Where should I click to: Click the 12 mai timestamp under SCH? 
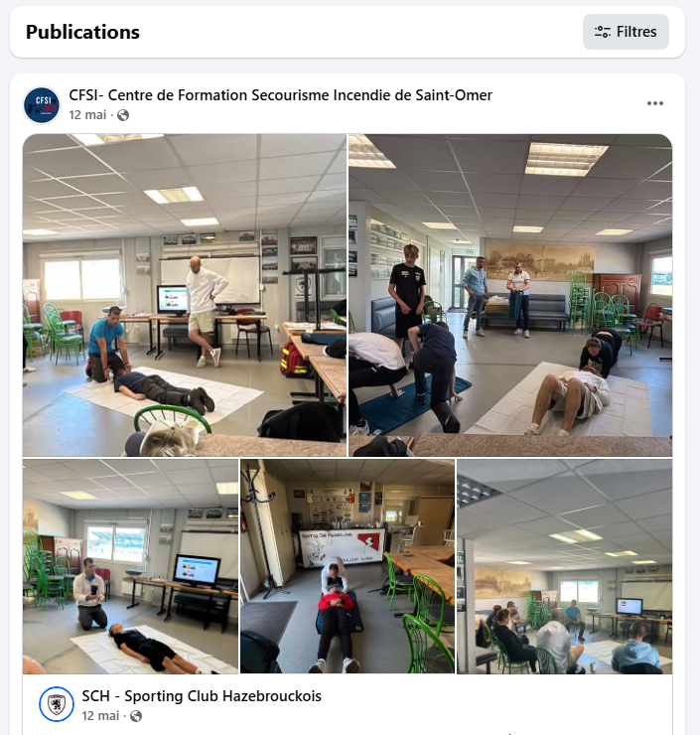[x=100, y=716]
